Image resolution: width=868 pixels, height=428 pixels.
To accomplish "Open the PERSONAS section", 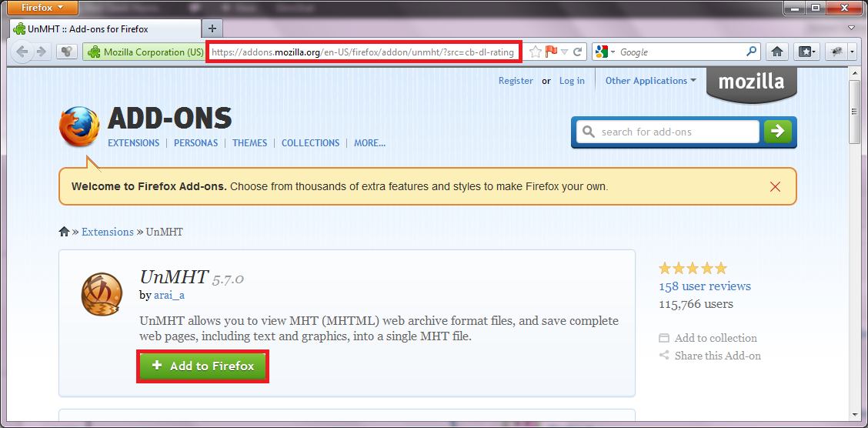I will point(196,143).
